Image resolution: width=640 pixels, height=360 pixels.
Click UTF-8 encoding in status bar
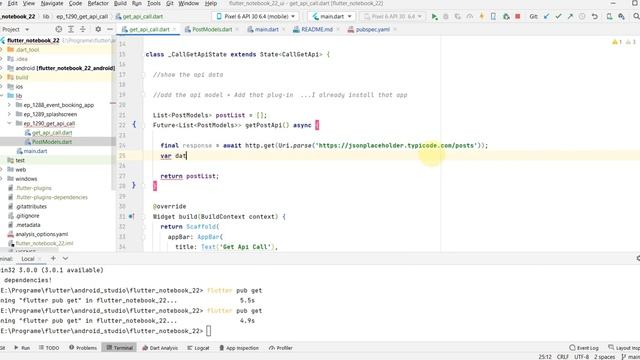[x=581, y=357]
